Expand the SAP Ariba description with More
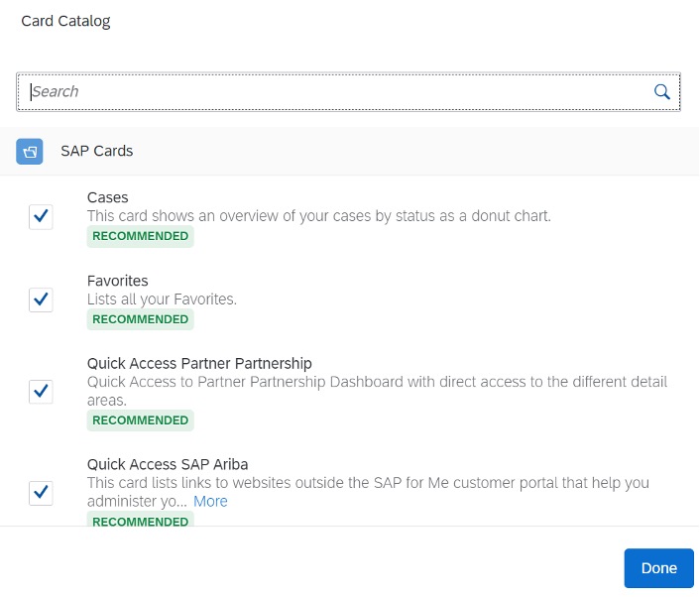The height and width of the screenshot is (597, 700). pos(210,502)
